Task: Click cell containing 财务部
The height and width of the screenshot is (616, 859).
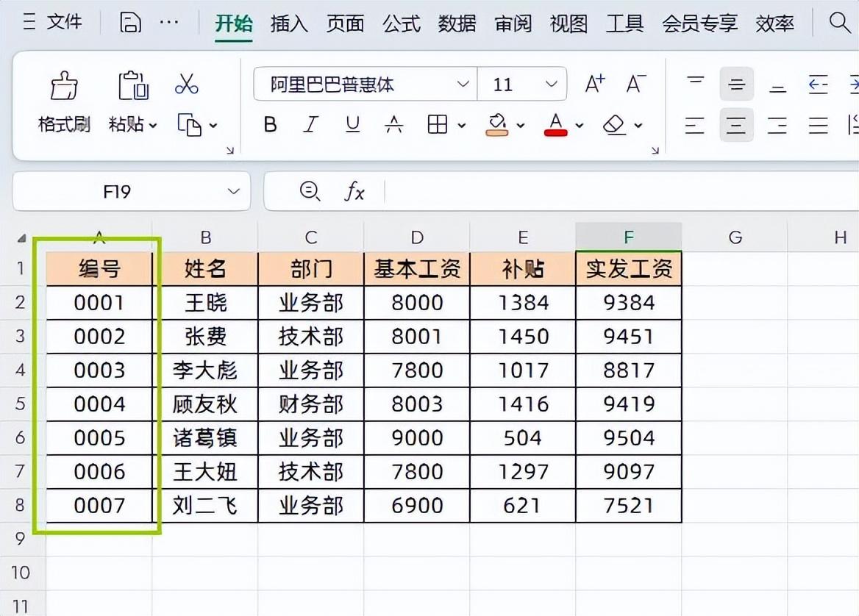Action: coord(310,404)
